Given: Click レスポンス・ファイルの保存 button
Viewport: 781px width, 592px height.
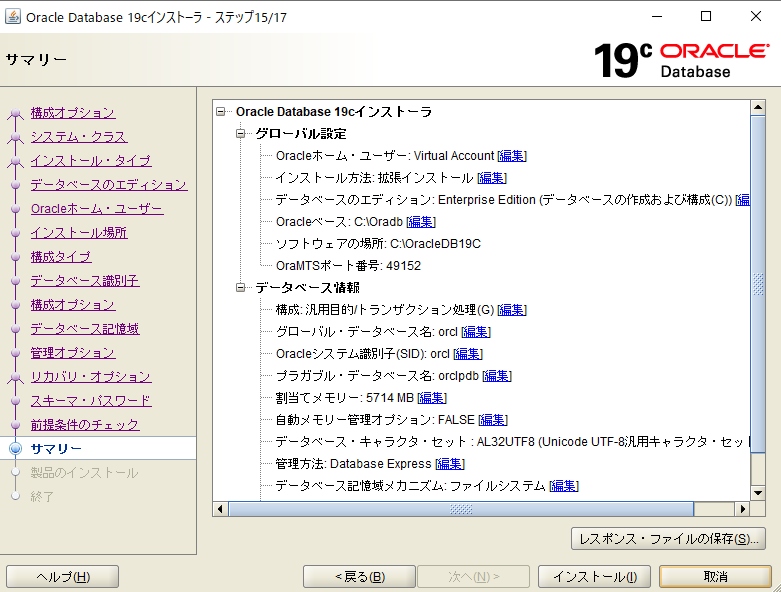Looking at the screenshot, I should tap(668, 539).
